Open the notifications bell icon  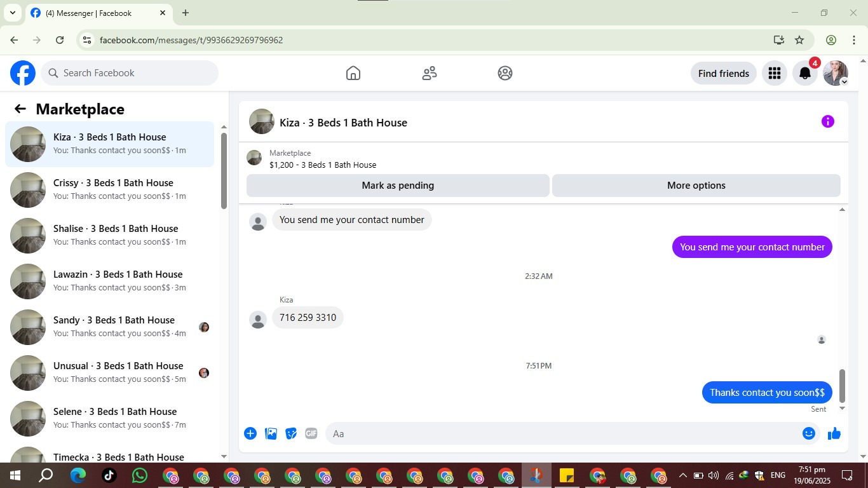[805, 73]
